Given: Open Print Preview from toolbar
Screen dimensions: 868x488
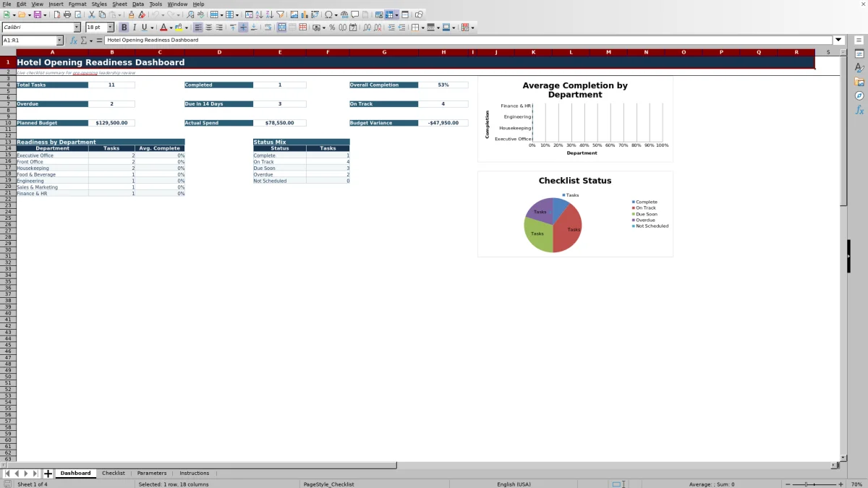Looking at the screenshot, I should [x=77, y=14].
